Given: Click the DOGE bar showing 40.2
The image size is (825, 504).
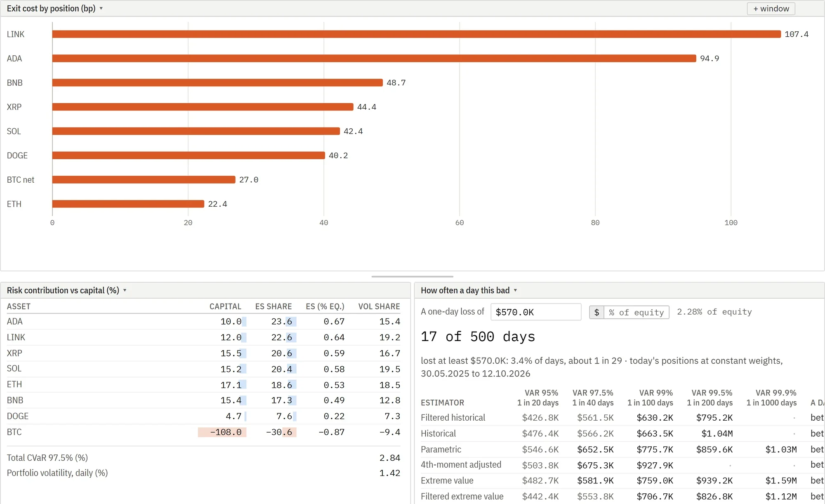Looking at the screenshot, I should coord(189,155).
